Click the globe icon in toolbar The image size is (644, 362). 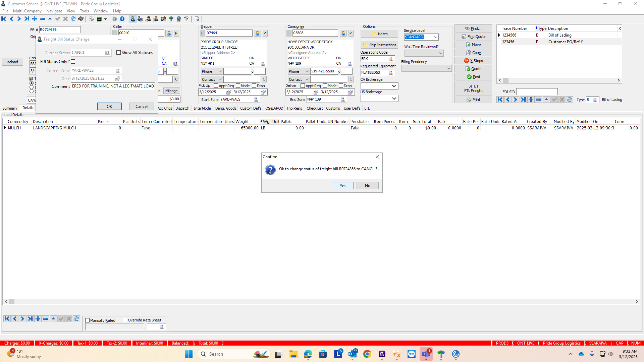coord(179,19)
